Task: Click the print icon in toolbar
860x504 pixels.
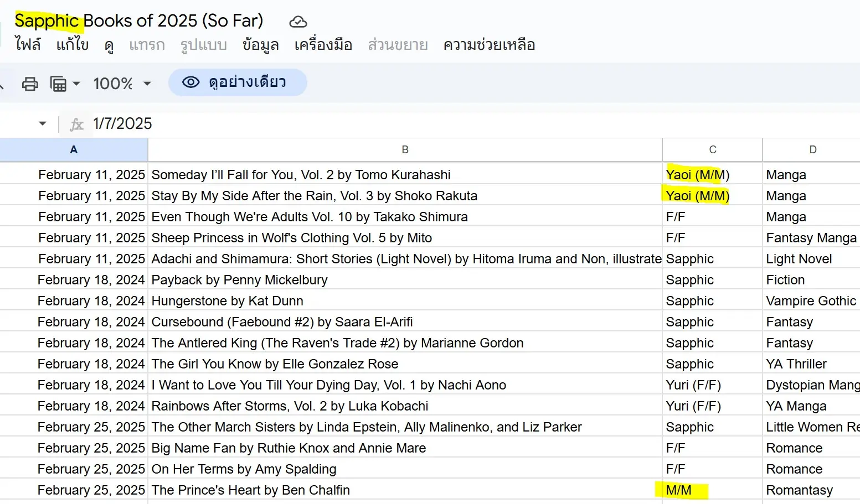Action: [x=30, y=84]
